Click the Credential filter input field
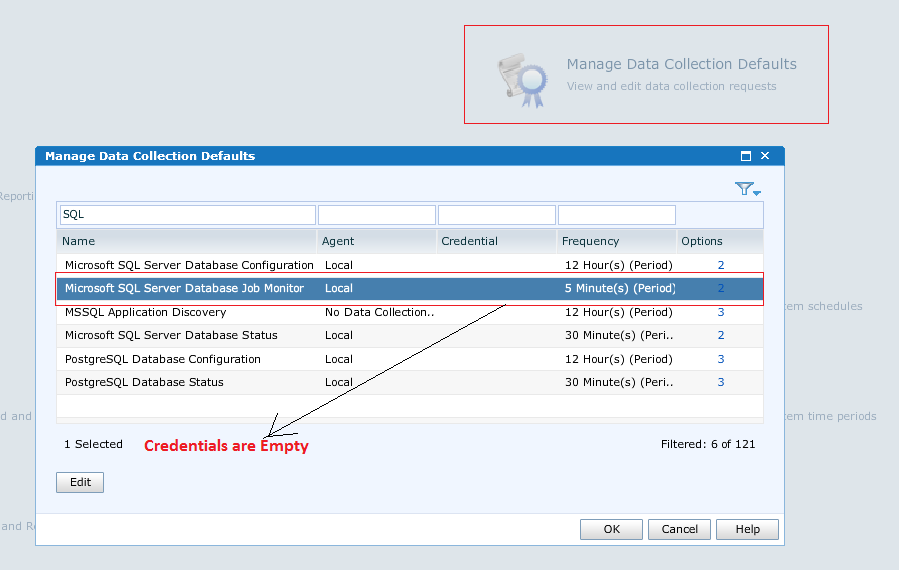Viewport: 899px width, 570px height. coord(497,214)
